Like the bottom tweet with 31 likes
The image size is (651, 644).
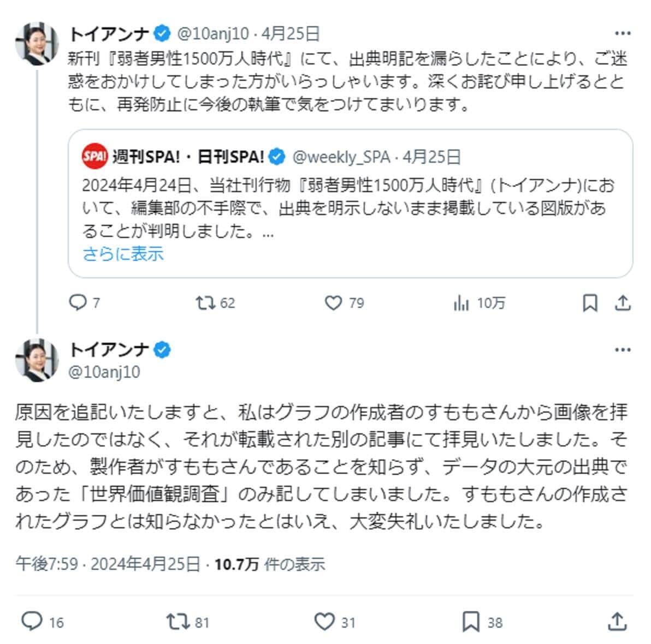coord(325,620)
